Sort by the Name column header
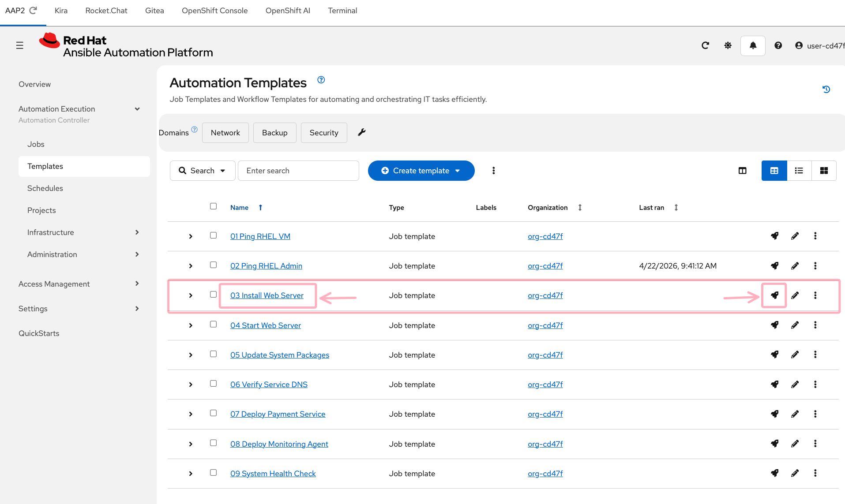 click(x=239, y=208)
